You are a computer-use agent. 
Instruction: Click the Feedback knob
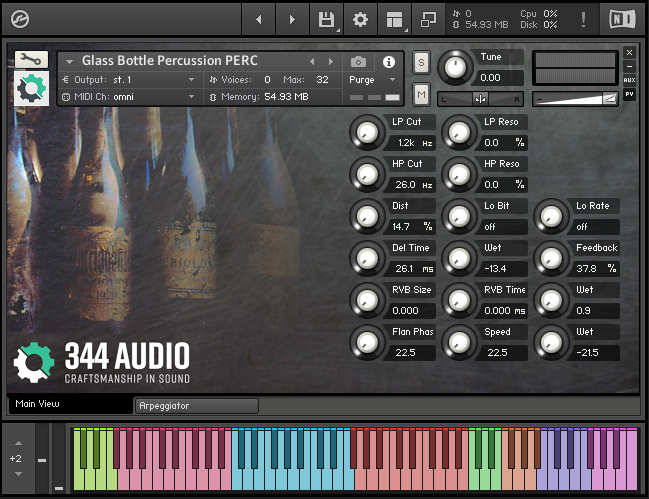(551, 259)
